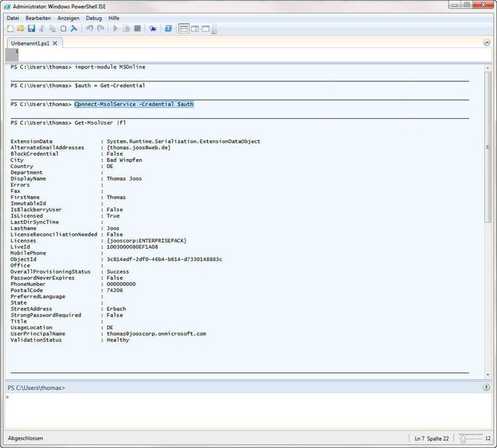Click the 'Ln 7 Spalte 22' status indicator
The width and height of the screenshot is (497, 448).
(431, 438)
